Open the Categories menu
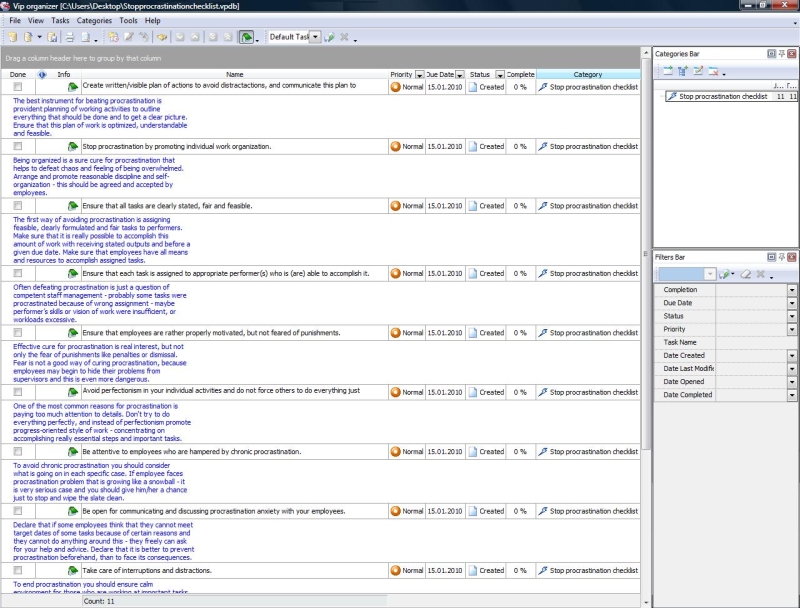Viewport: 800px width, 608px height. 94,20
